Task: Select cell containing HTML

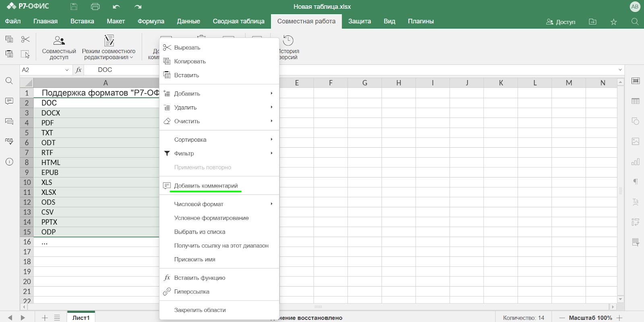Action: coord(97,162)
